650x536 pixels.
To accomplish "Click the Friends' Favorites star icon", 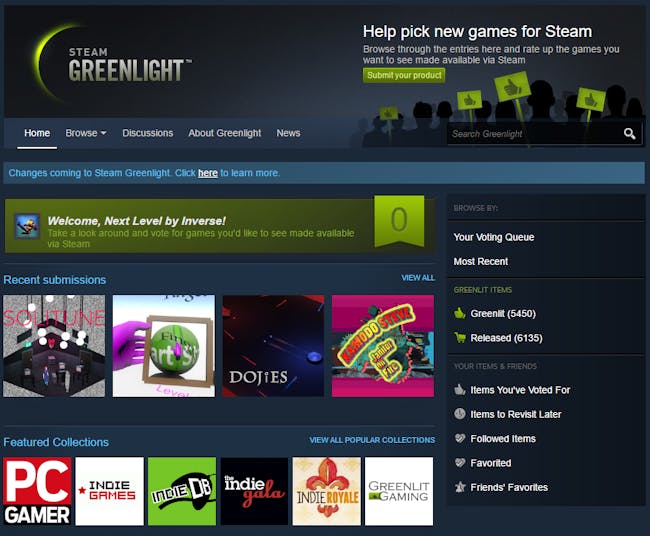I will [x=460, y=487].
